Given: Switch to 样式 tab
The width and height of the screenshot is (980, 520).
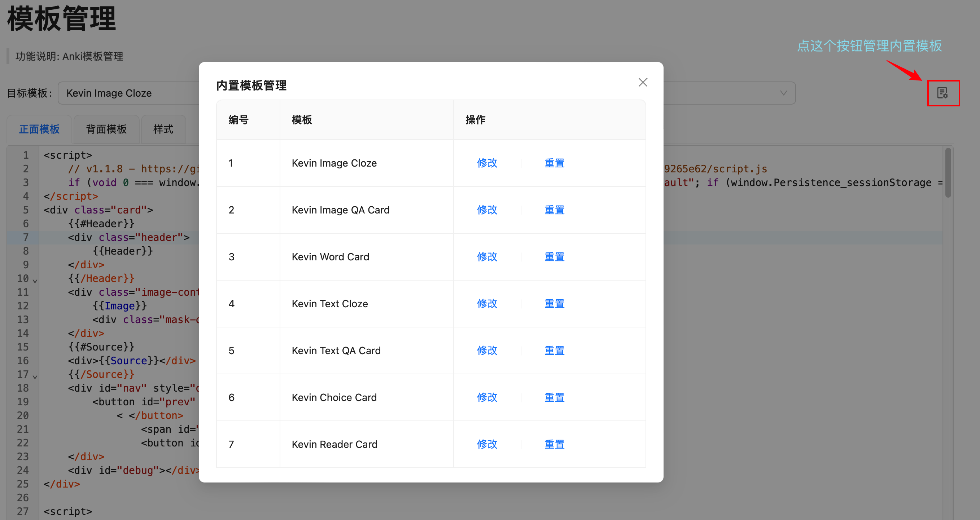Looking at the screenshot, I should 163,129.
